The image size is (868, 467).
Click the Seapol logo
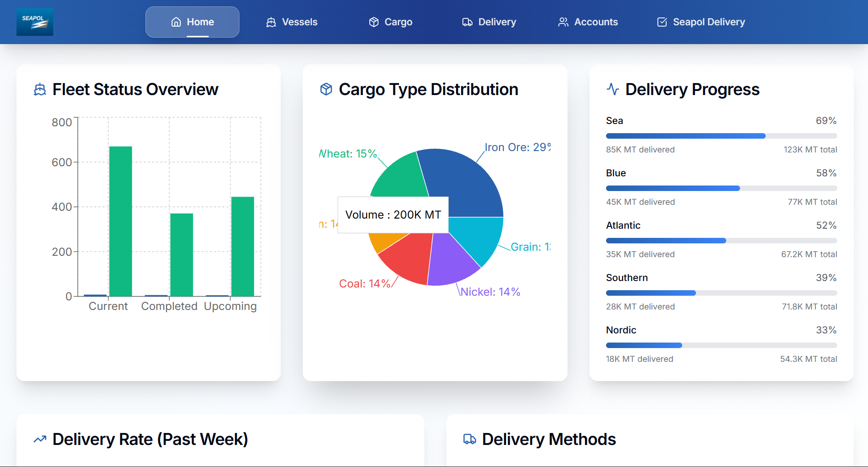pos(35,22)
